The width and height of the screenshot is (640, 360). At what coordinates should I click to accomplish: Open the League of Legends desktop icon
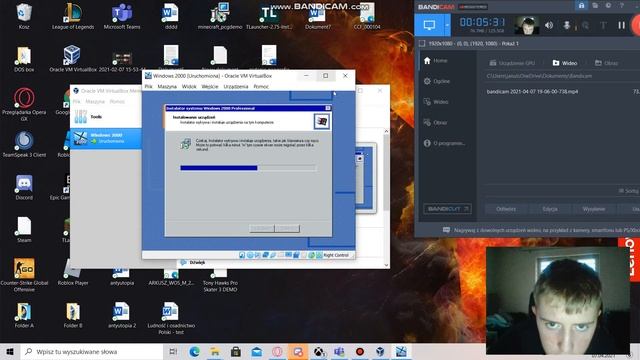73,16
